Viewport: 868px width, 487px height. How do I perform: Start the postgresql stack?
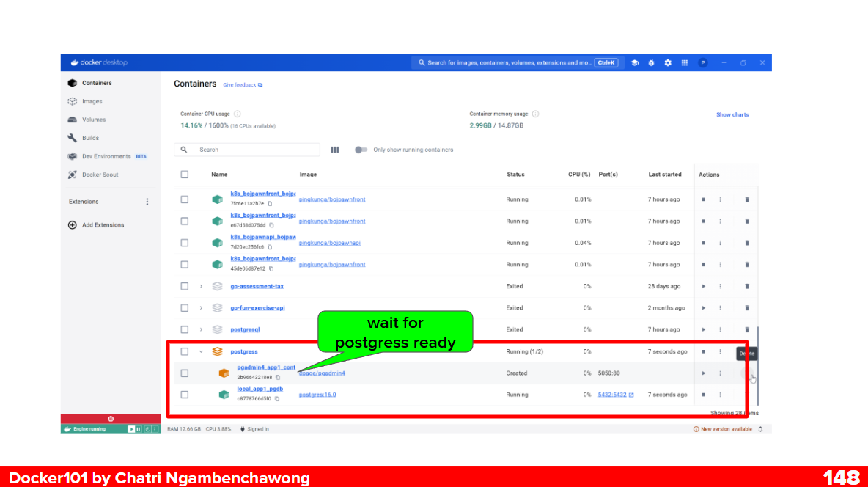point(704,329)
